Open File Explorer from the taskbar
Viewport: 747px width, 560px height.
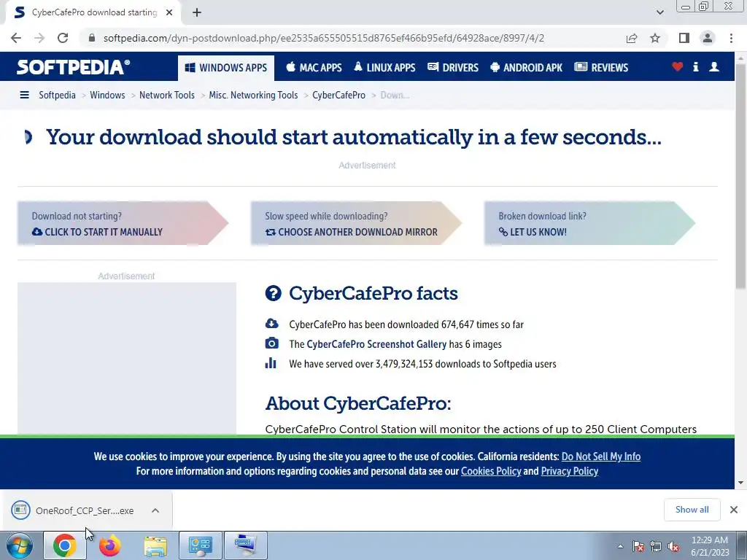(155, 545)
